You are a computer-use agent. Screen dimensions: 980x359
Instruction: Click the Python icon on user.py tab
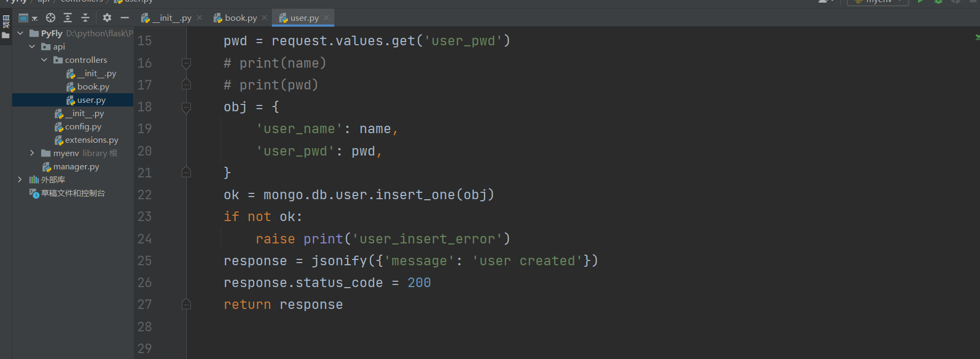coord(284,18)
